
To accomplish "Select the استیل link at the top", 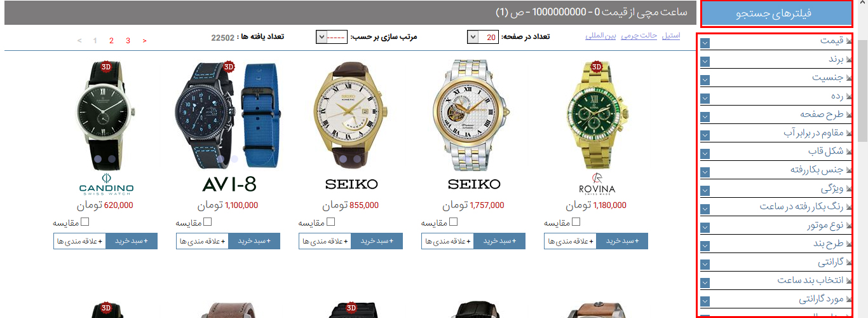I will [x=671, y=36].
